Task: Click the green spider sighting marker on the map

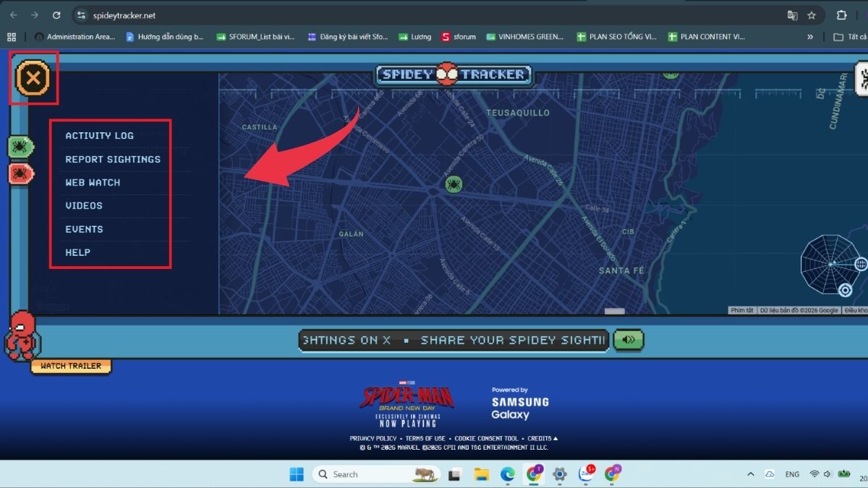Action: pos(454,184)
